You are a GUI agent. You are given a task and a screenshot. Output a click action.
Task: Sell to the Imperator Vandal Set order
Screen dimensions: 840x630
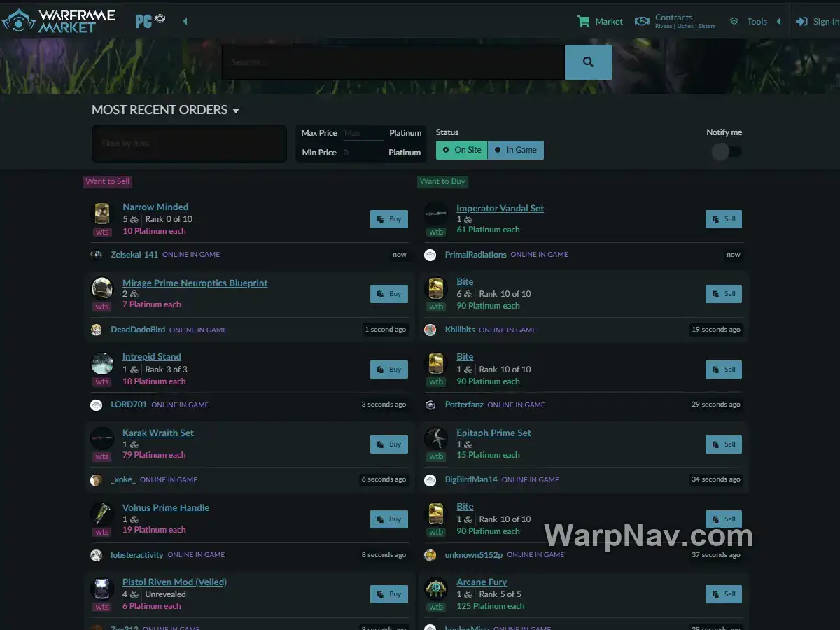(724, 219)
